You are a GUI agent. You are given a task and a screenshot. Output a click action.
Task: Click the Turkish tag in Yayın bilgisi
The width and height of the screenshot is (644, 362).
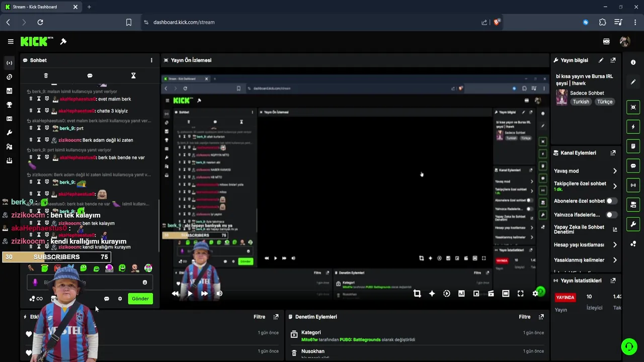pos(581,102)
